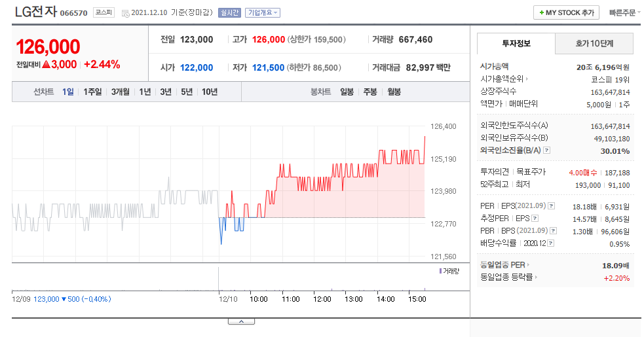Click the 거래량 value 667,460
644x337 pixels.
415,40
